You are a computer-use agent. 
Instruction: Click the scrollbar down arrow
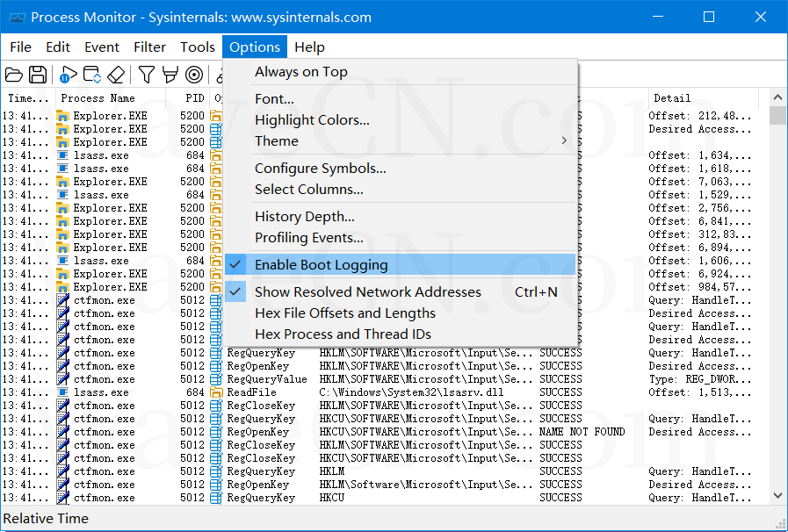(778, 496)
